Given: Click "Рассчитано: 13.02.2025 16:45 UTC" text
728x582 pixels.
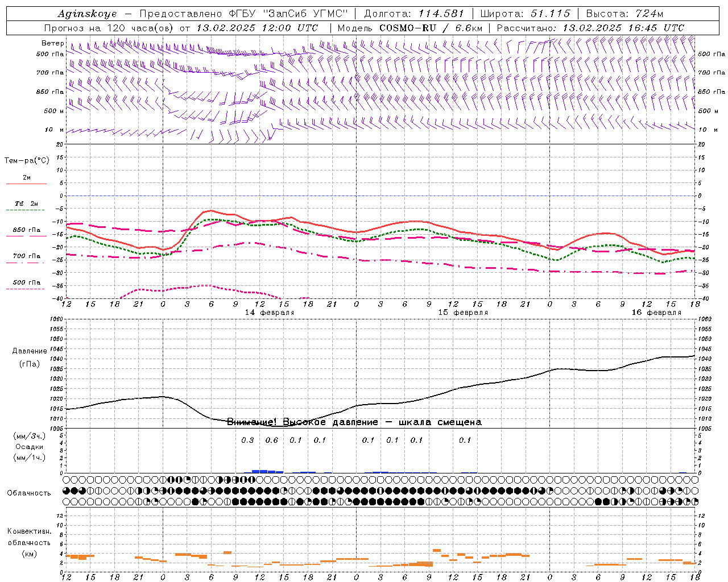Looking at the screenshot, I should (x=590, y=28).
